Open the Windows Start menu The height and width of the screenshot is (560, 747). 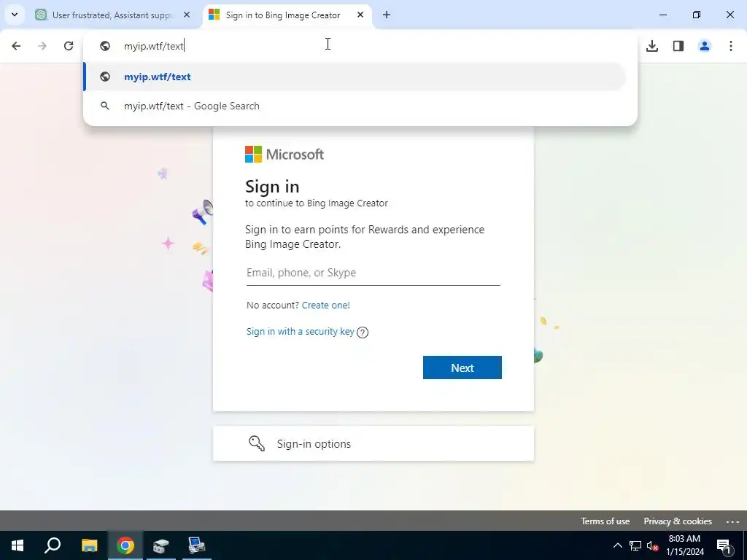(x=18, y=545)
